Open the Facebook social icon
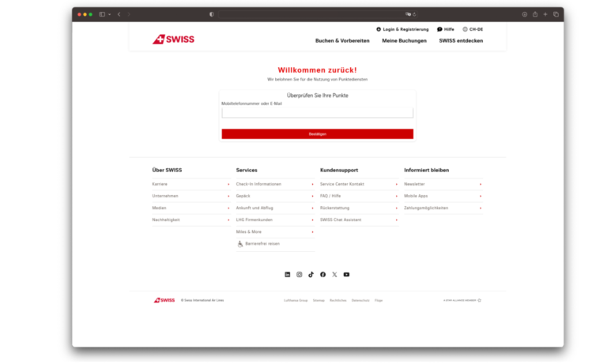 coord(322,275)
